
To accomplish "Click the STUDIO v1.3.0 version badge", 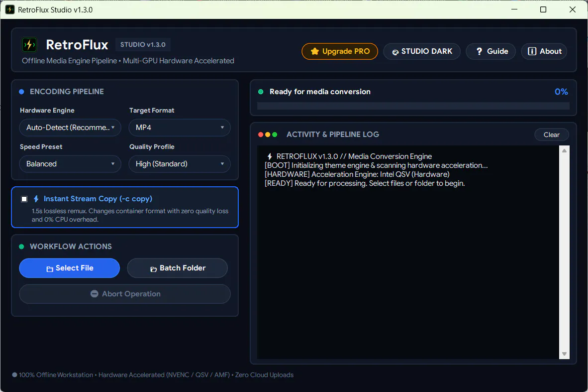I will tap(143, 45).
